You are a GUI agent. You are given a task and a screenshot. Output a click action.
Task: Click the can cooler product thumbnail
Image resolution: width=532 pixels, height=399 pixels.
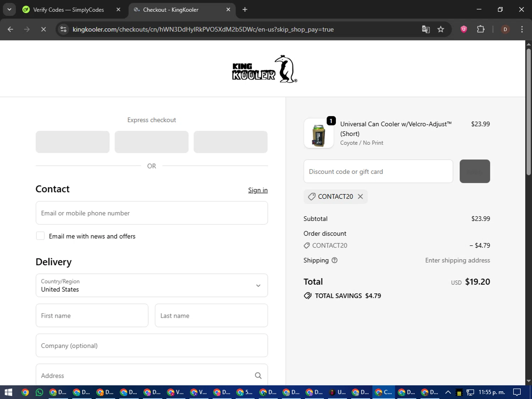point(318,133)
